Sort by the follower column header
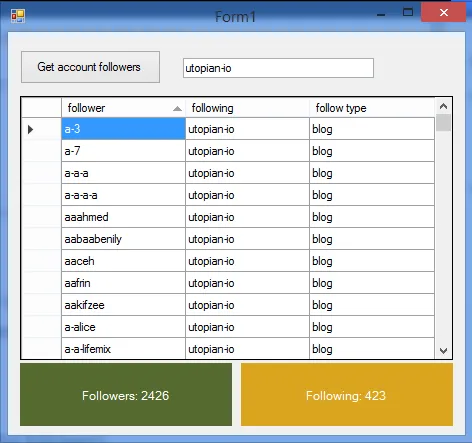Screen dimensions: 472x443 pos(123,108)
